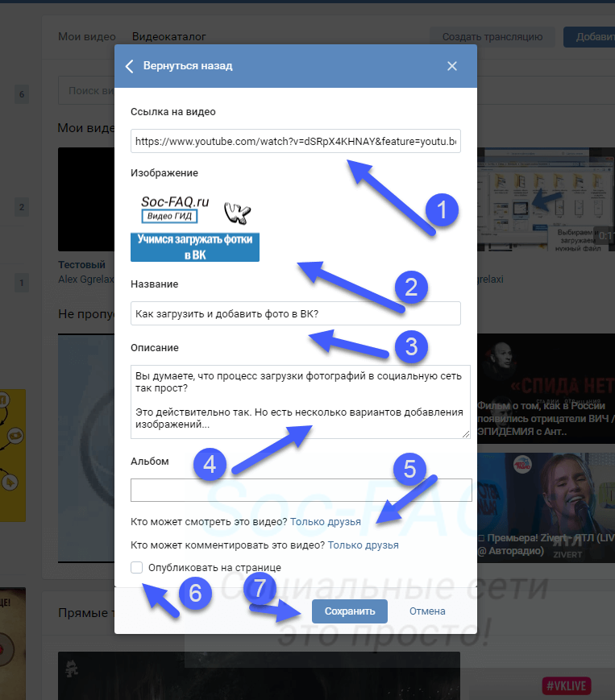The image size is (615, 700).
Task: Click the sidebar counter badge showing 1
Action: 22,283
